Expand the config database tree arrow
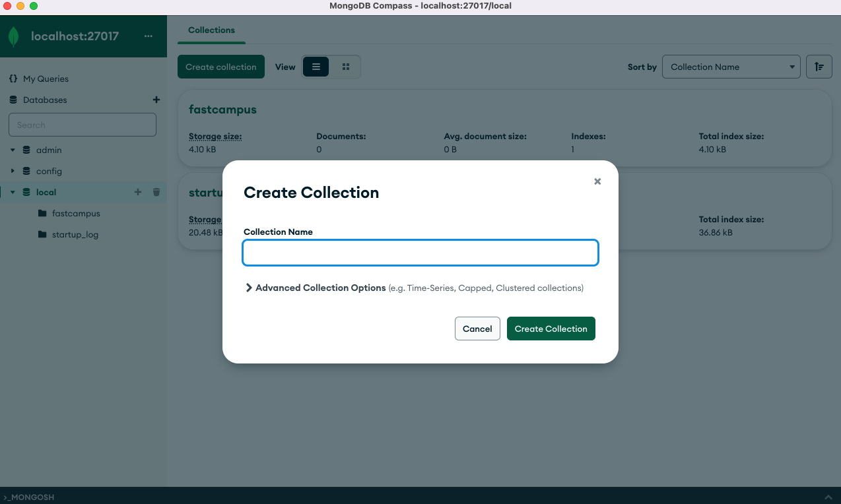 coord(13,171)
